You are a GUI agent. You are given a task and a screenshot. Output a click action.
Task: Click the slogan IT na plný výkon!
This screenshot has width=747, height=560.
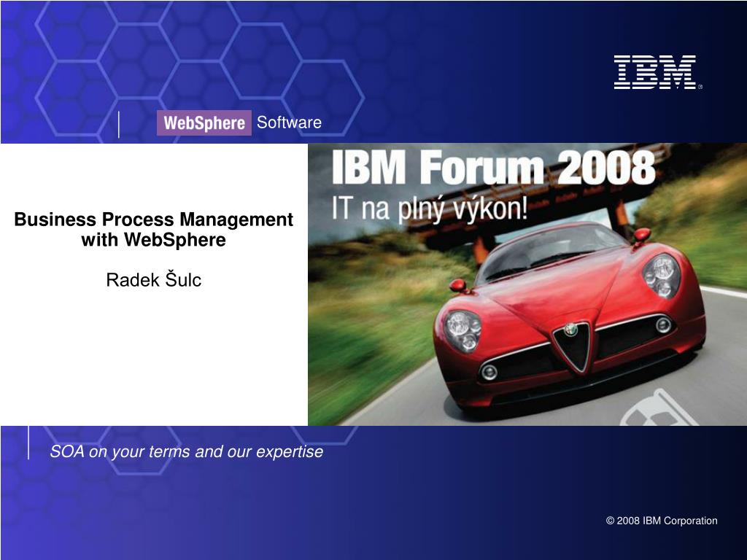pos(429,209)
